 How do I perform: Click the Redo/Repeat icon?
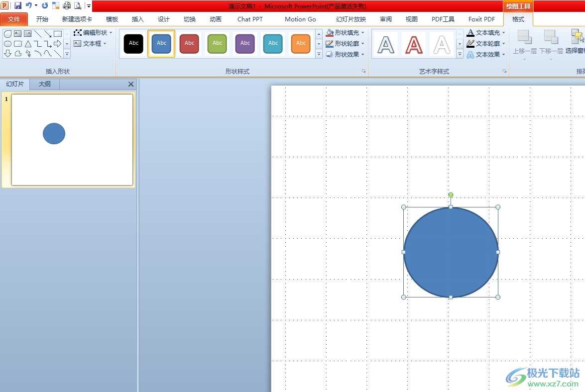click(45, 5)
